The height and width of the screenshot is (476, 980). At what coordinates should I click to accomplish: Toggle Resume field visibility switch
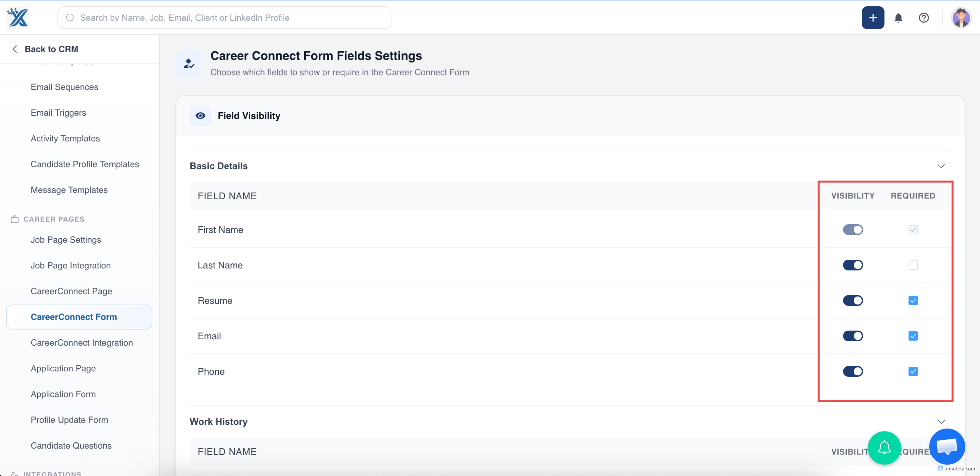point(852,301)
